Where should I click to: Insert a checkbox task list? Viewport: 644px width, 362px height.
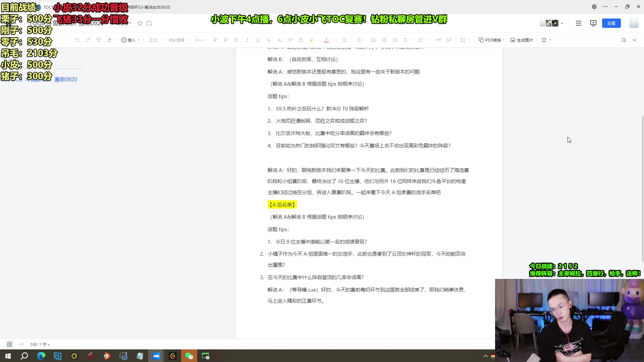tap(374, 40)
